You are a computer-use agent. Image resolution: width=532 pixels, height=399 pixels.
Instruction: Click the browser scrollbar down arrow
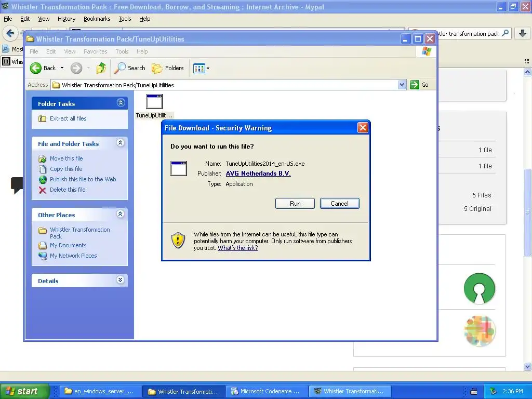(527, 366)
